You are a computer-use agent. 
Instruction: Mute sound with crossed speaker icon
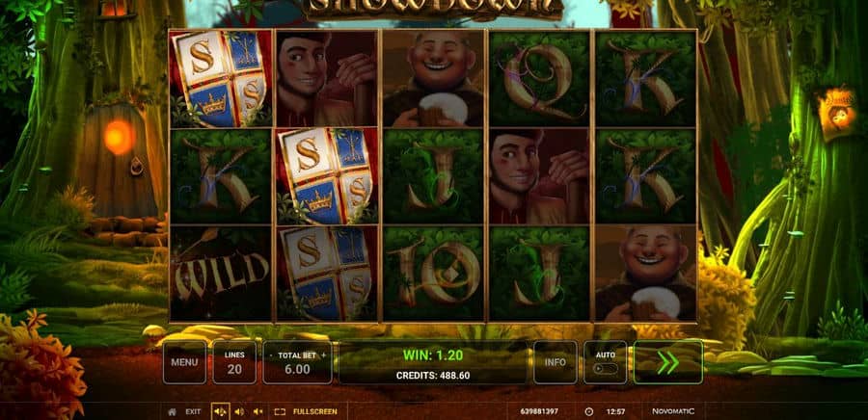click(258, 411)
